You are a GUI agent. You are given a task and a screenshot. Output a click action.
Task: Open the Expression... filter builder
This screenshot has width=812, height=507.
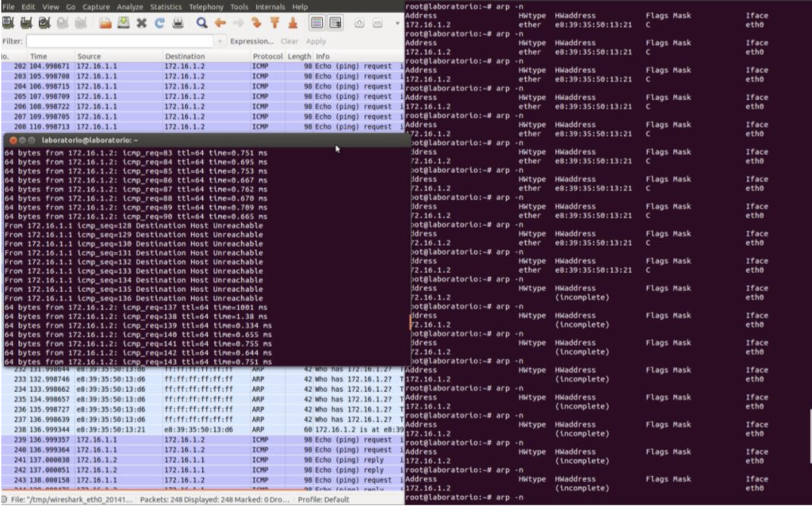252,41
